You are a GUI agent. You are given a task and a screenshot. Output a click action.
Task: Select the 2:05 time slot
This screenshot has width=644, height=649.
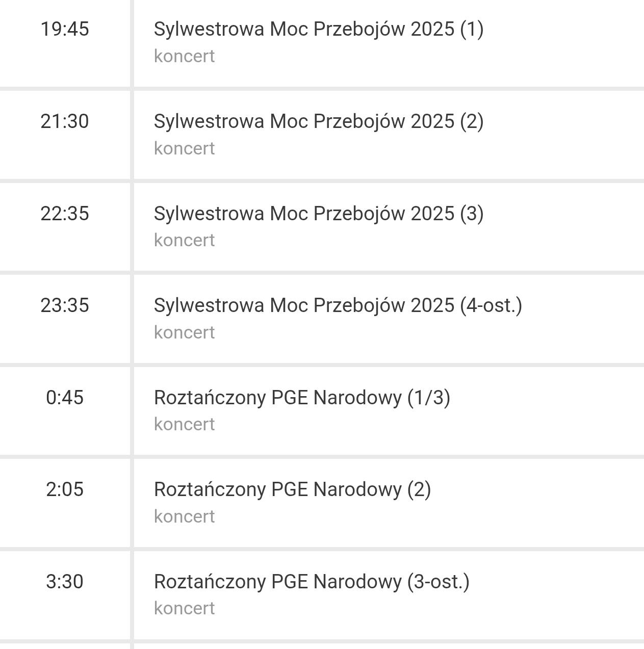[65, 489]
